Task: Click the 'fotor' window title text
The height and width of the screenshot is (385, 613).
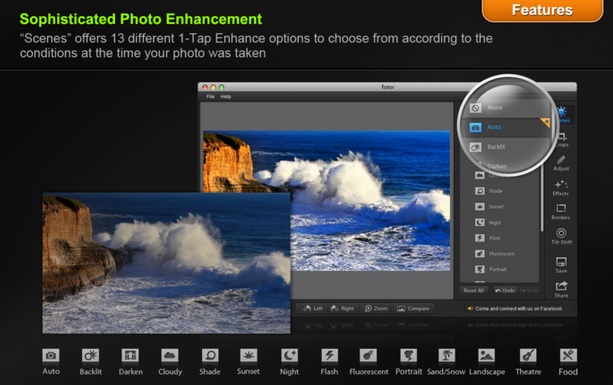Action: (387, 87)
